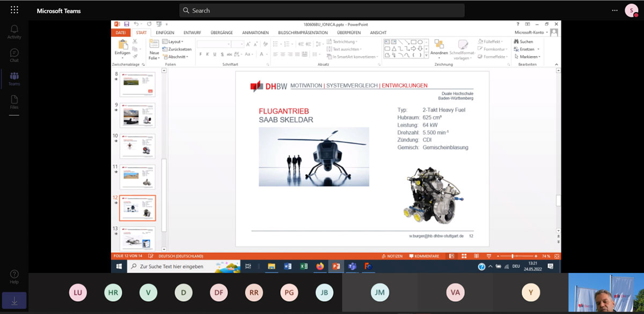Click the Ersetzen button
Viewport: 644px width, 314px height.
pyautogui.click(x=526, y=49)
